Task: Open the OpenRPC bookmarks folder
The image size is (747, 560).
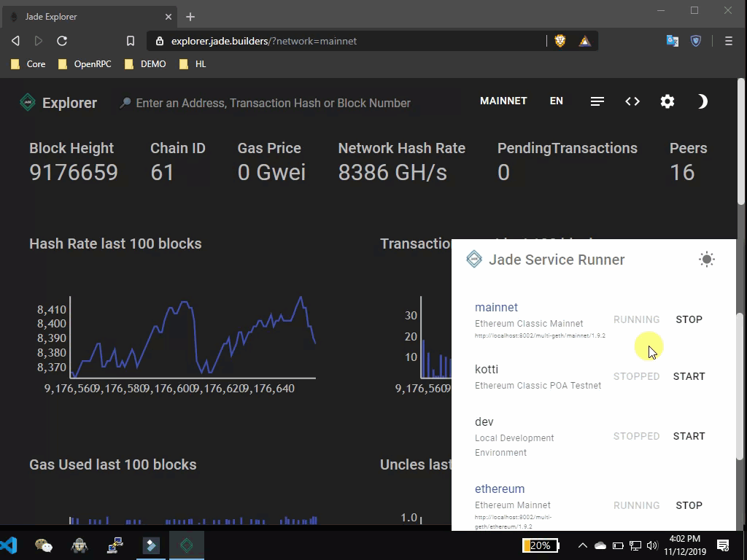Action: [85, 64]
